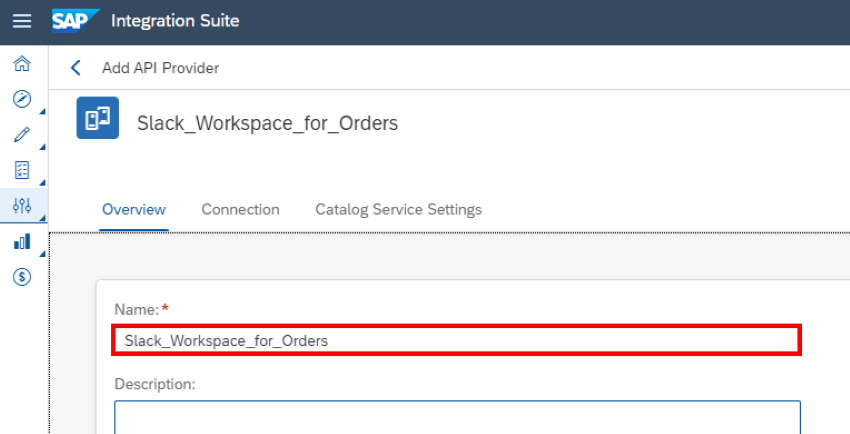Open the hamburger navigation menu
Image resolution: width=850 pixels, height=434 pixels.
[22, 21]
